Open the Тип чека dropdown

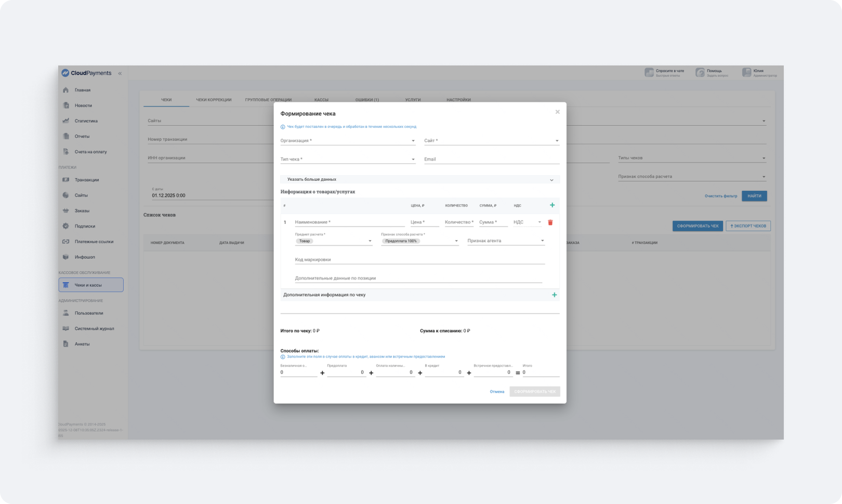[x=348, y=160]
